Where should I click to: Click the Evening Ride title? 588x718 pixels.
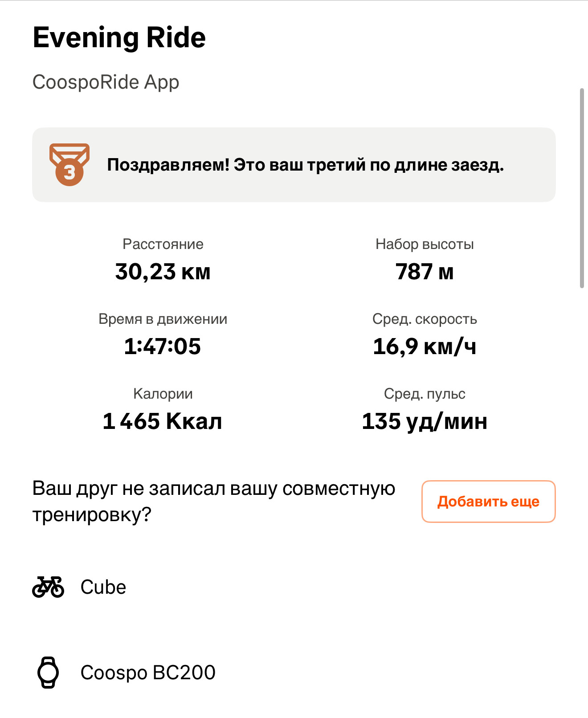119,37
